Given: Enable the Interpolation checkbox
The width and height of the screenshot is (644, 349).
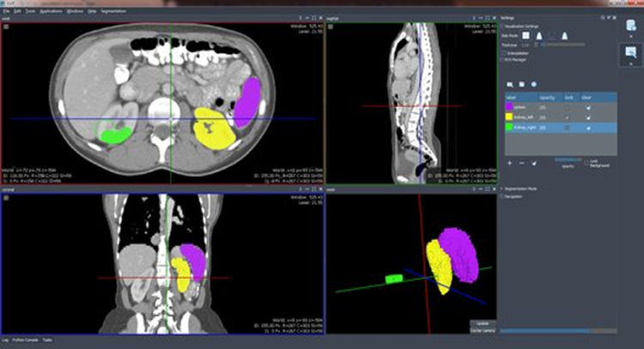Looking at the screenshot, I should point(504,52).
